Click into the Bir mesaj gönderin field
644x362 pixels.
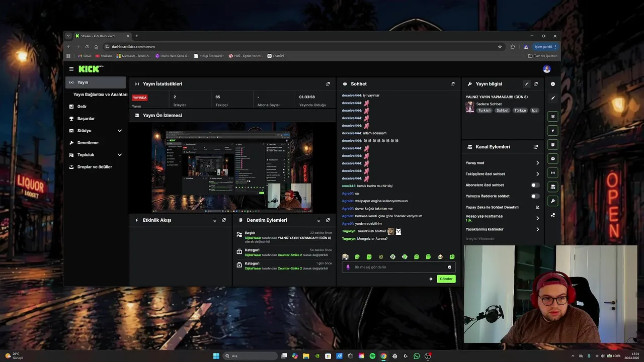click(x=398, y=267)
